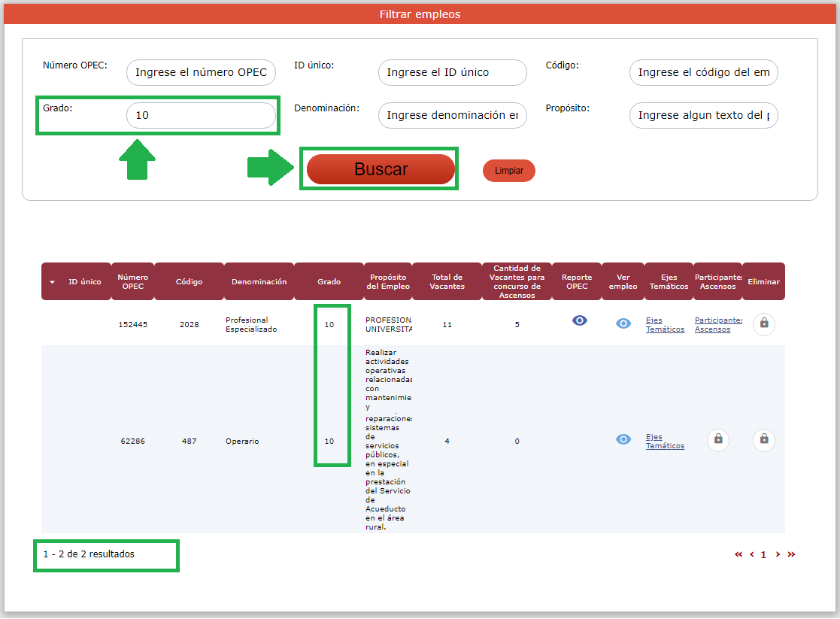Click the Participantes Ascensos lock icon for Operario

718,439
